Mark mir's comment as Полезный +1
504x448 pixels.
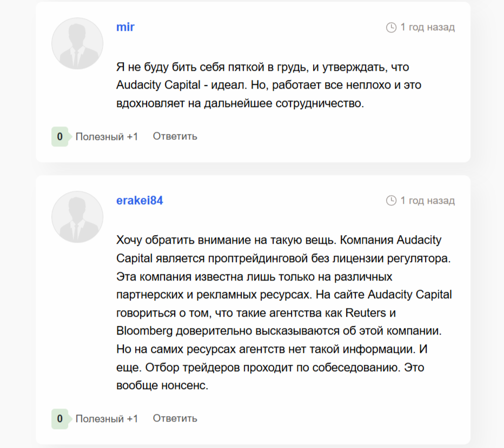(x=107, y=137)
